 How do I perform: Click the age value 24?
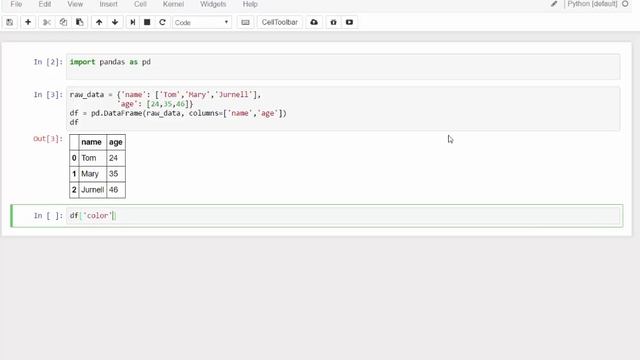point(116,158)
